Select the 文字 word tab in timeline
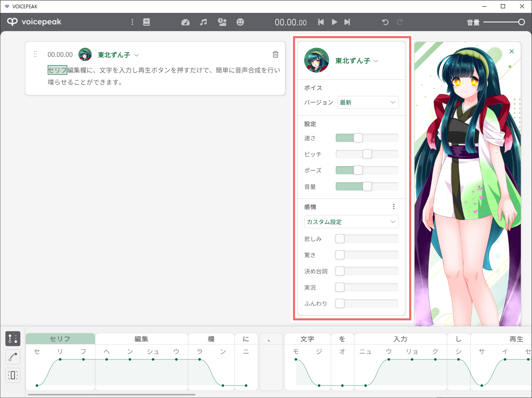The image size is (532, 398). (x=307, y=339)
